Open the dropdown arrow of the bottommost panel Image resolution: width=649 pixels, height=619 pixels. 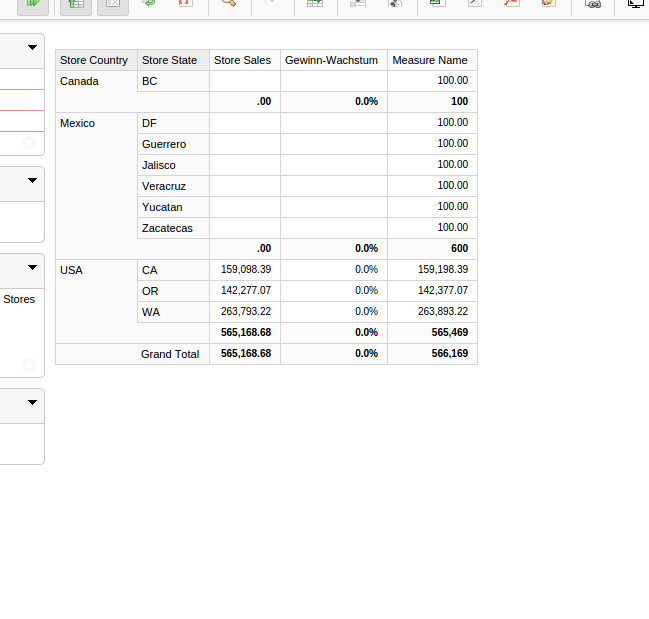[x=32, y=402]
